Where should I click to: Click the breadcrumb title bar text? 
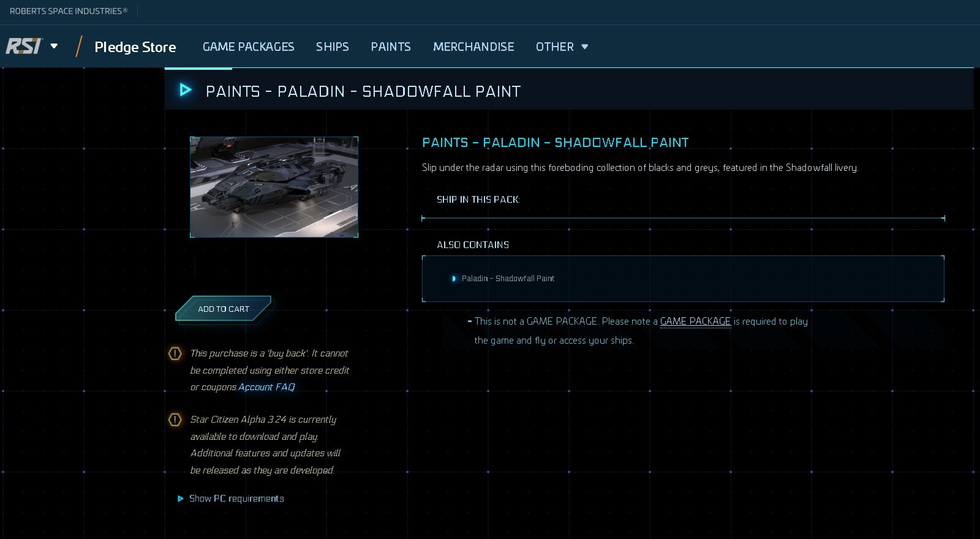[363, 91]
